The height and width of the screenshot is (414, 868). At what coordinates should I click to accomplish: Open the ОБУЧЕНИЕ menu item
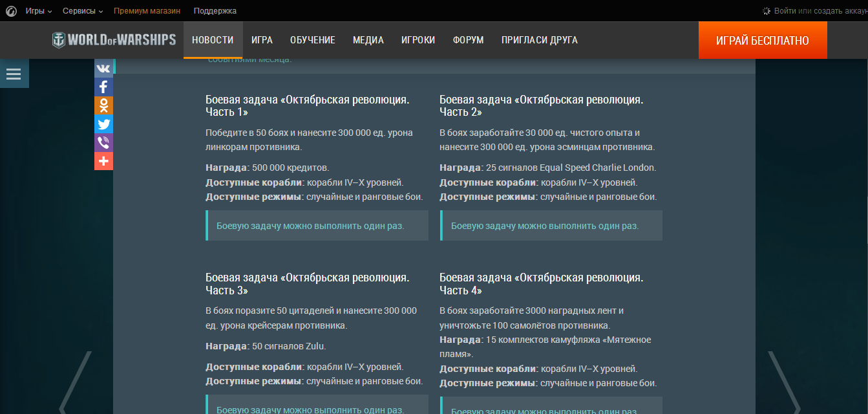click(x=313, y=40)
